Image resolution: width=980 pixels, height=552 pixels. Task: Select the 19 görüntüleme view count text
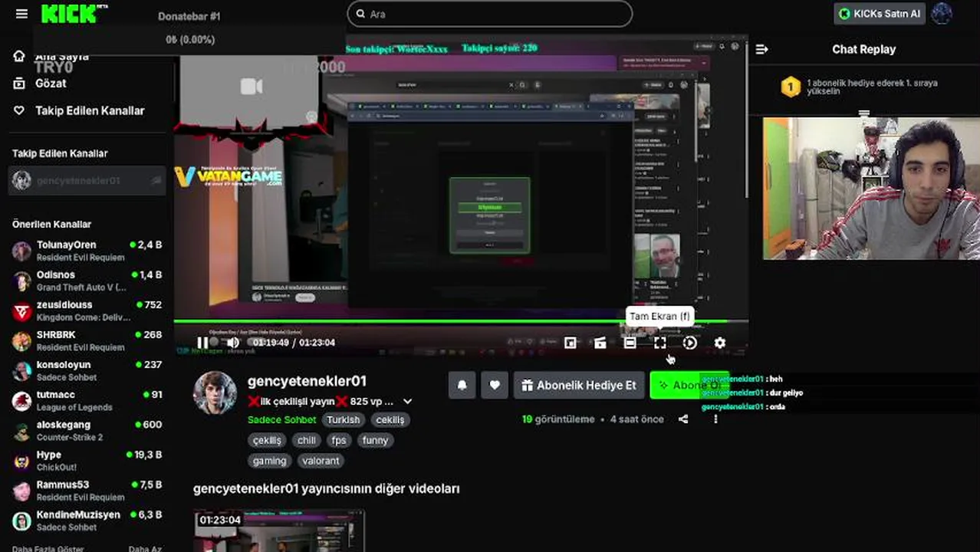pyautogui.click(x=558, y=419)
